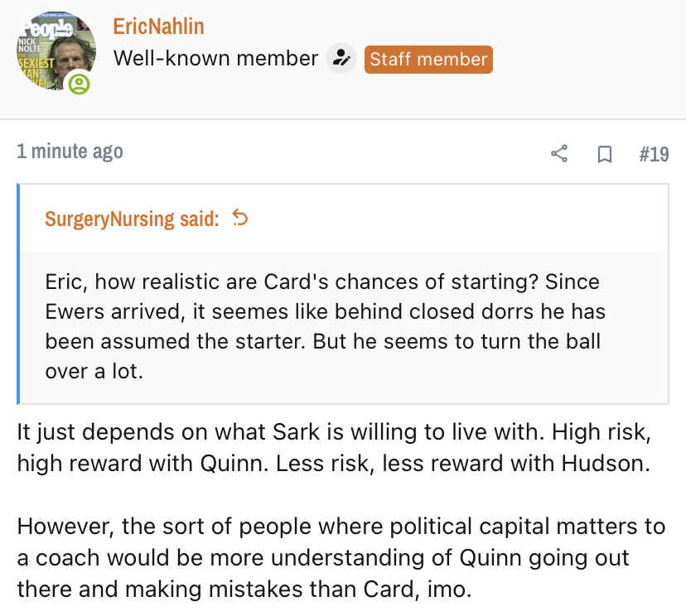Open the #19 post permalink
Image resolution: width=686 pixels, height=616 pixels.
654,154
